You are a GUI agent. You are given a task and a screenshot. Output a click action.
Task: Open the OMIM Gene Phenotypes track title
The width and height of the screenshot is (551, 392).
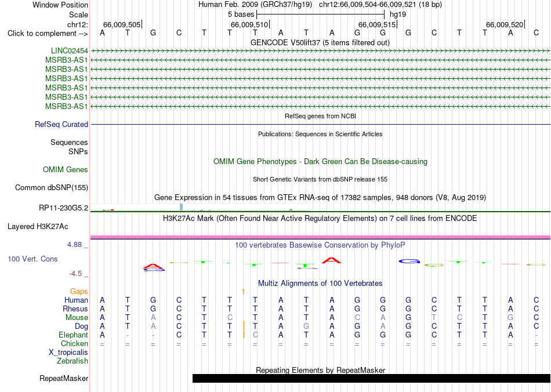pos(320,162)
